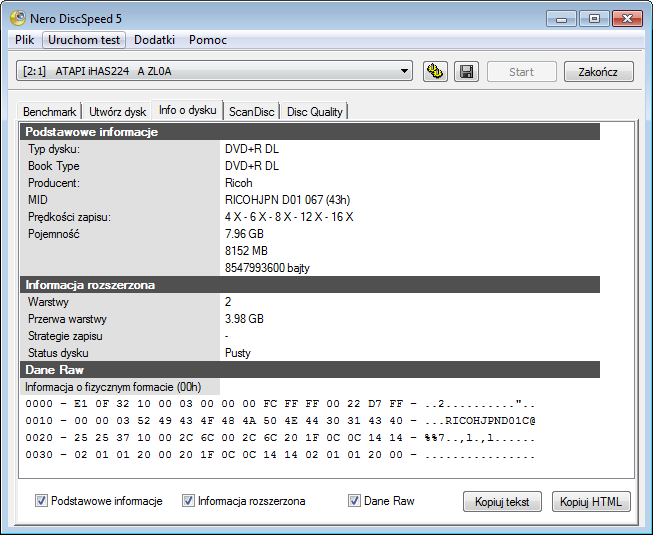Click the capacity value 7.96 GB

(244, 234)
